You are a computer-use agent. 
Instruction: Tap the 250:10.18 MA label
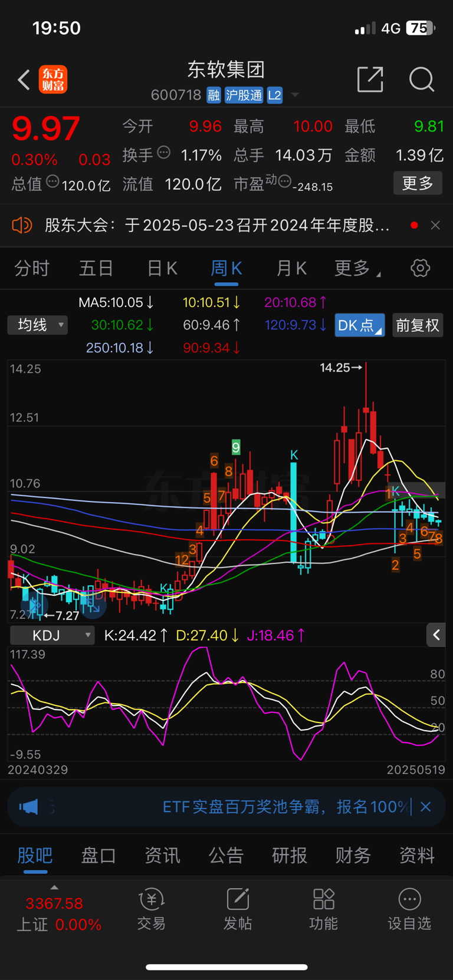120,348
